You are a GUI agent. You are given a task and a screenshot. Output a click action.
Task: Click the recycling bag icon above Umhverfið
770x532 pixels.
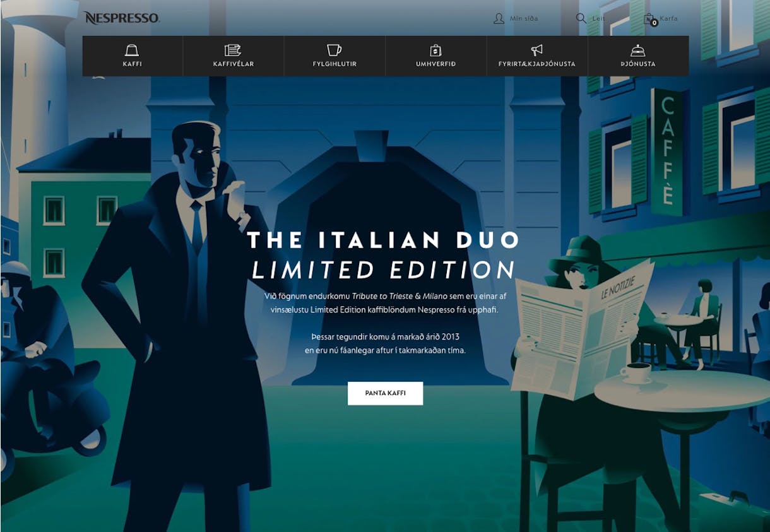(x=435, y=50)
